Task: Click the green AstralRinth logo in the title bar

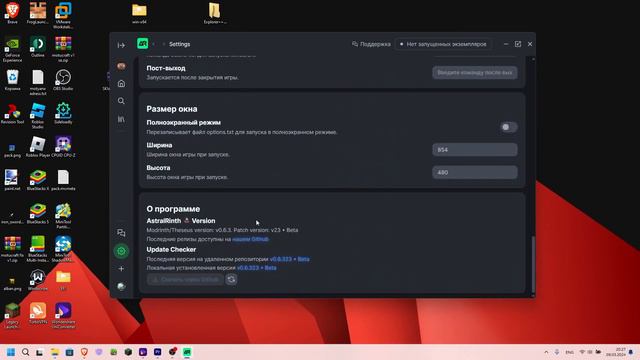Action: (x=142, y=43)
